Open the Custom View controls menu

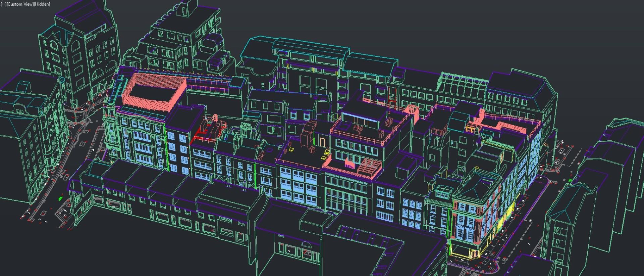19,4
